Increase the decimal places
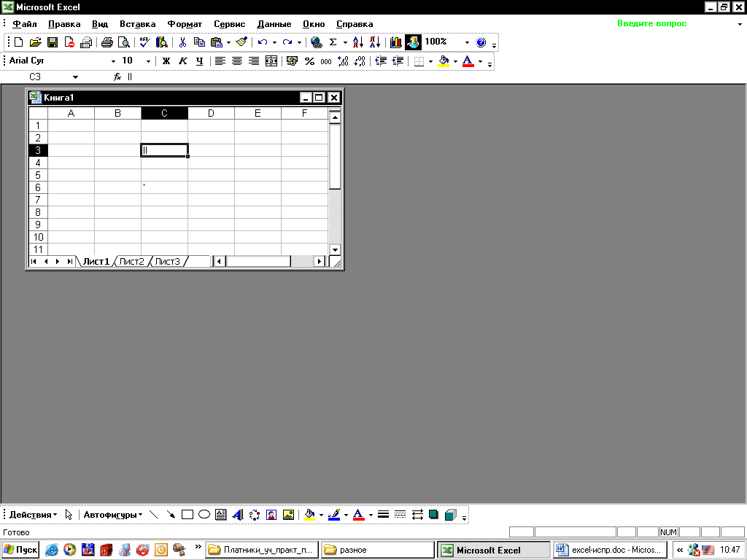747x560 pixels. (343, 61)
